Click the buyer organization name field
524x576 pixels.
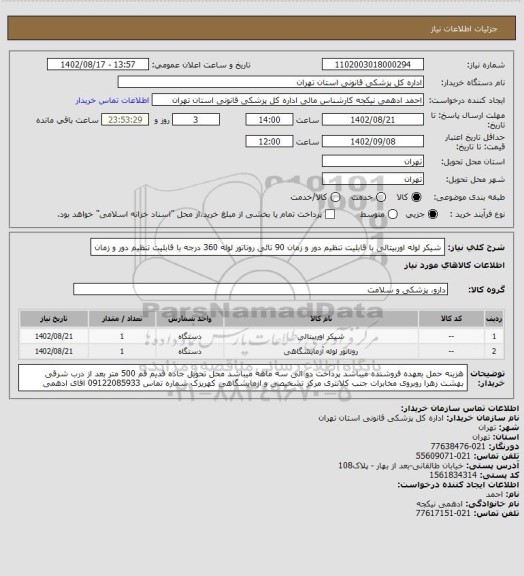click(x=270, y=82)
